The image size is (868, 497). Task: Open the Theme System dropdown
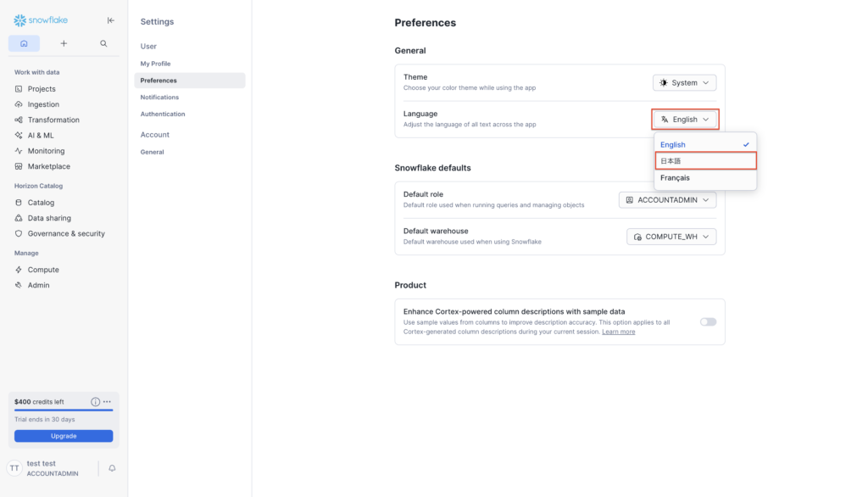point(684,83)
